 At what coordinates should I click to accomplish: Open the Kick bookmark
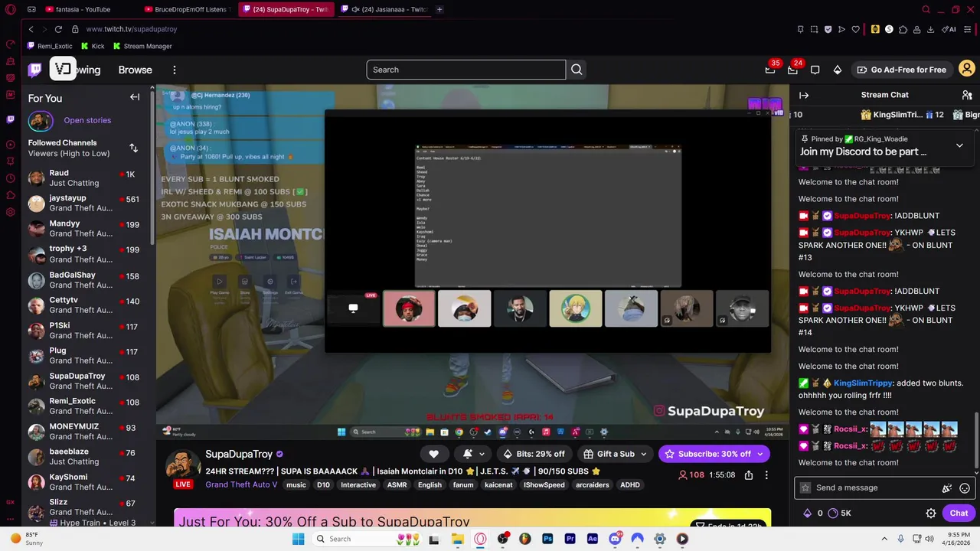(93, 46)
